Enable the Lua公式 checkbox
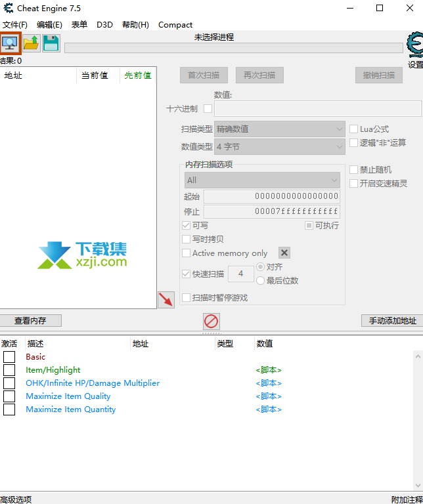Image resolution: width=423 pixels, height=504 pixels. pos(353,129)
